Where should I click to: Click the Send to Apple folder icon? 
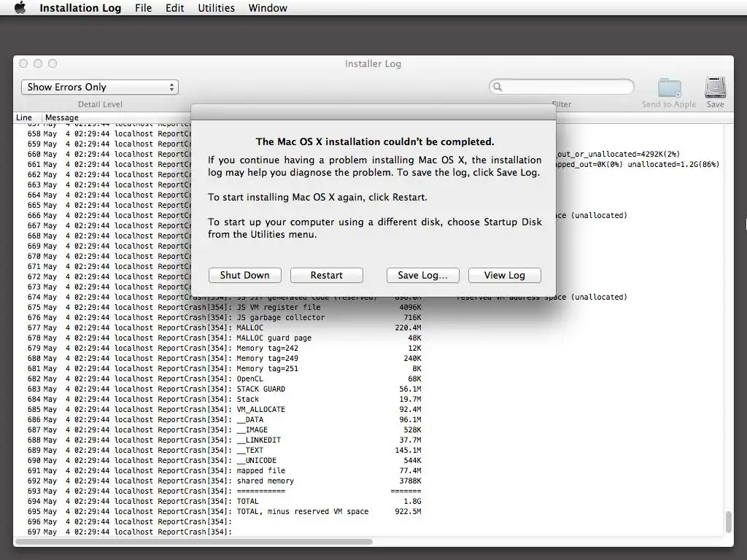[x=669, y=88]
